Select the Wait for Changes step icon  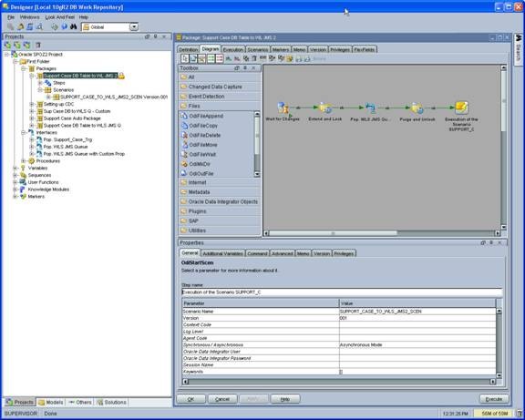[283, 108]
